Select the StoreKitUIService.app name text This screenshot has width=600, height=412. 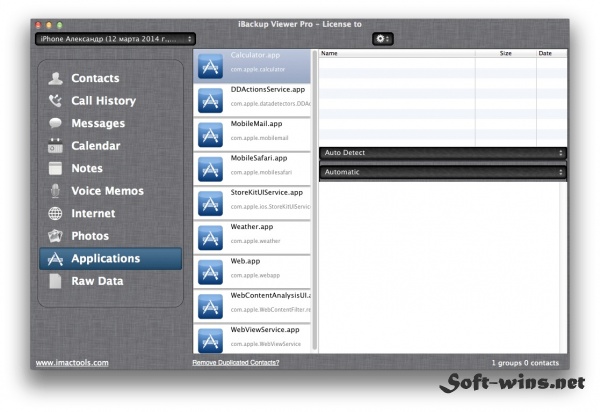tap(266, 192)
